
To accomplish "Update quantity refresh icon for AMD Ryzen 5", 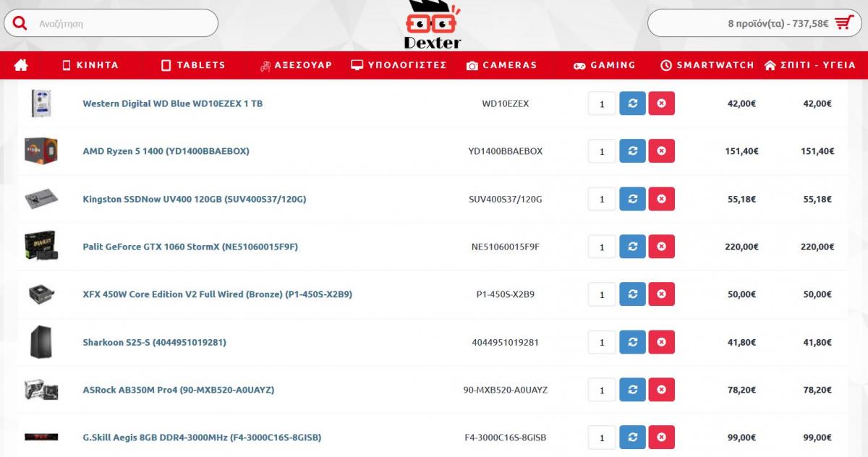I will point(632,151).
